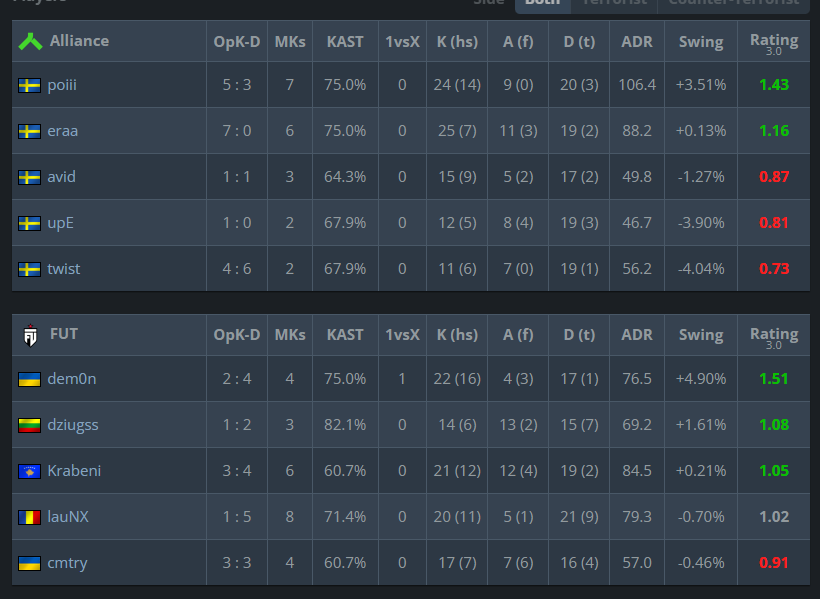The image size is (820, 599).
Task: Open poiii's player profile
Action: [62, 85]
